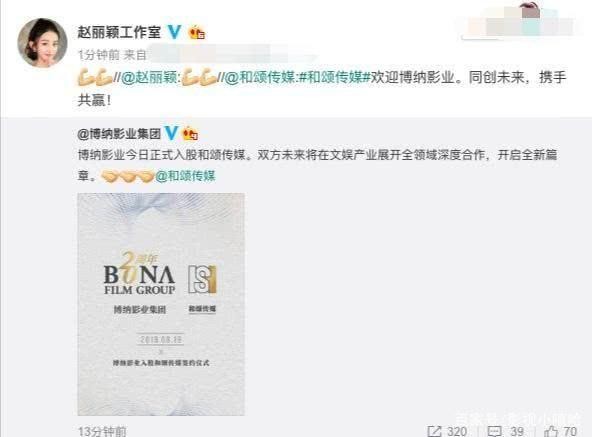Open the profile avatar photo
The image size is (592, 437).
[x=43, y=42]
